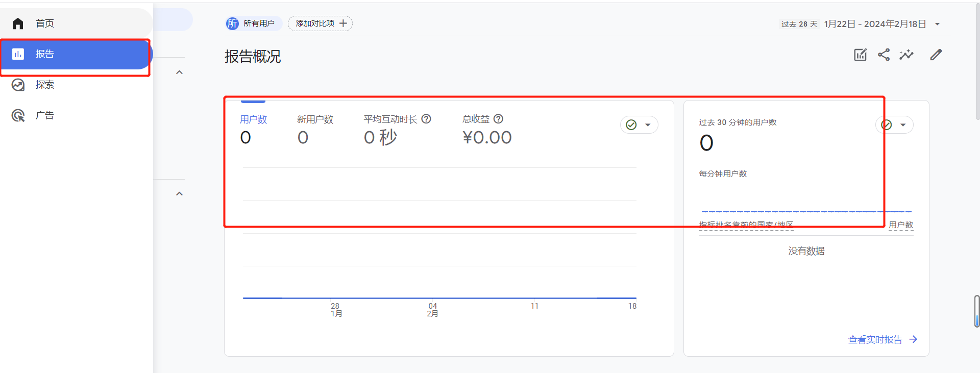Click the 过去 28 天 label
The height and width of the screenshot is (373, 980).
click(799, 24)
